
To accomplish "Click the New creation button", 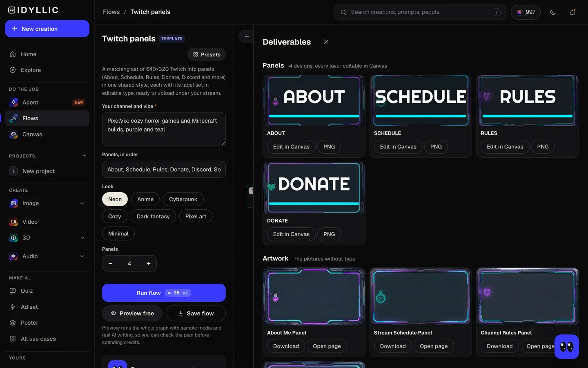I will click(47, 29).
